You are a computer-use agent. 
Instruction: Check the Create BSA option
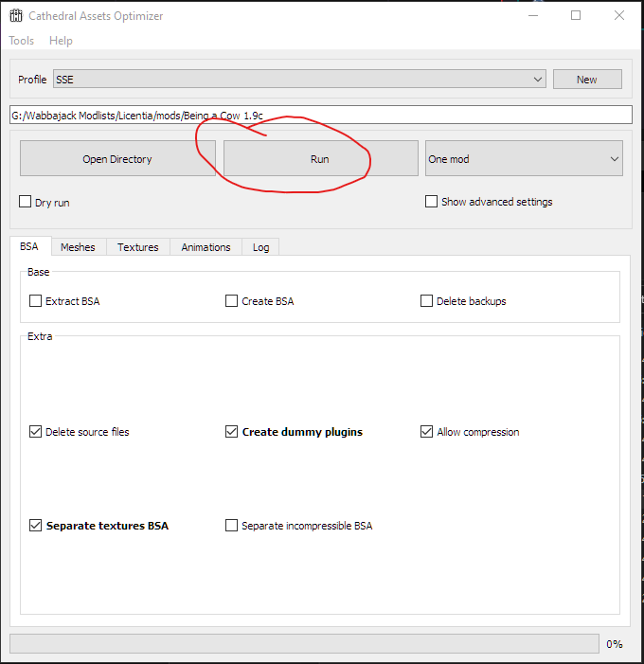click(x=231, y=301)
